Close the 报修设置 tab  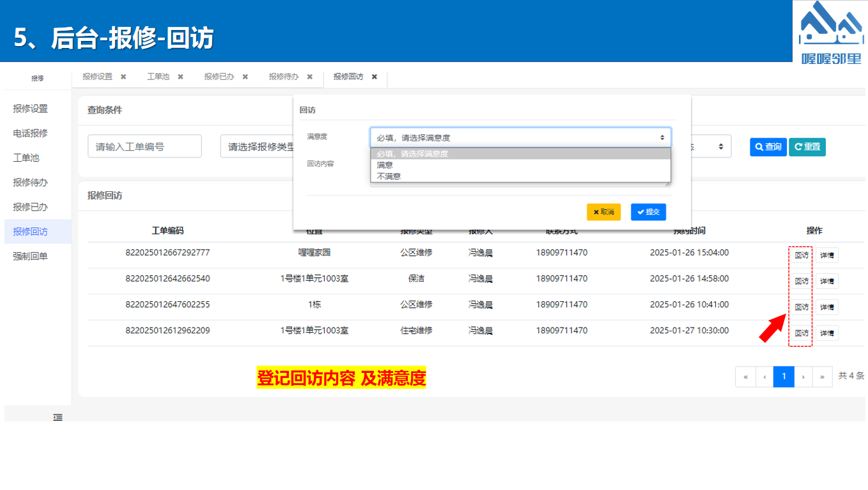point(123,77)
